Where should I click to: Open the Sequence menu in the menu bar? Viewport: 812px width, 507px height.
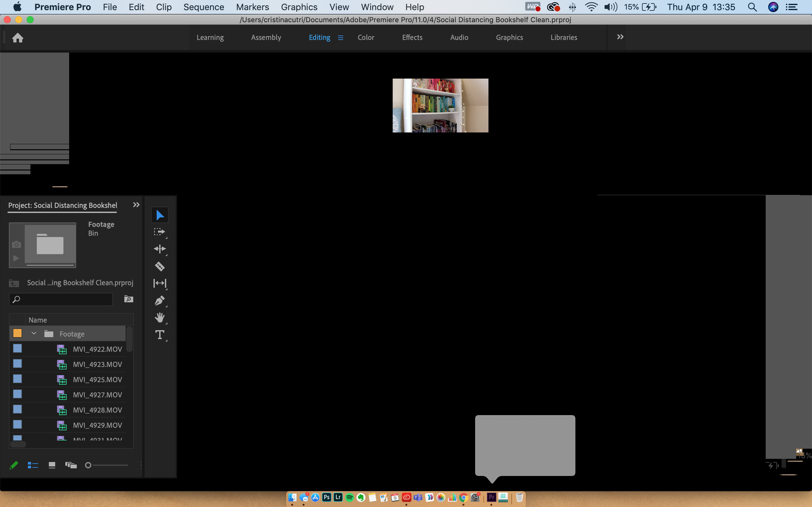204,7
